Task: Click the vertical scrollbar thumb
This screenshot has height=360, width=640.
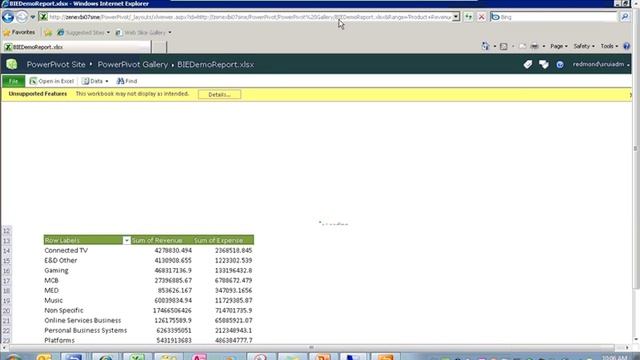Action: [x=636, y=149]
